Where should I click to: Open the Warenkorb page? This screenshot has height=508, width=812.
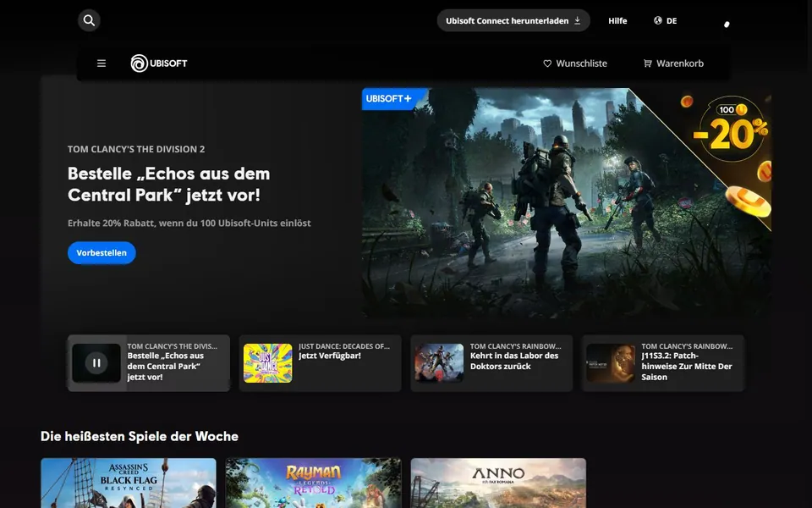[x=673, y=63]
